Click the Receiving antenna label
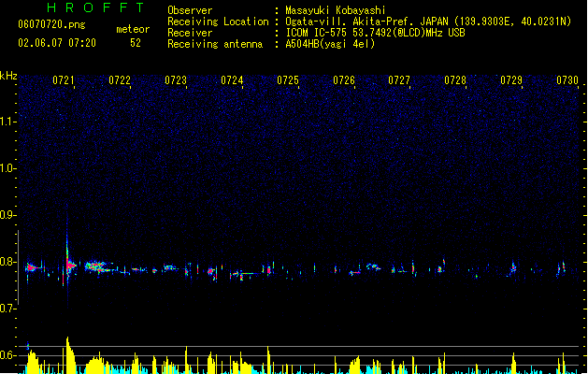The image size is (588, 374). coord(215,44)
